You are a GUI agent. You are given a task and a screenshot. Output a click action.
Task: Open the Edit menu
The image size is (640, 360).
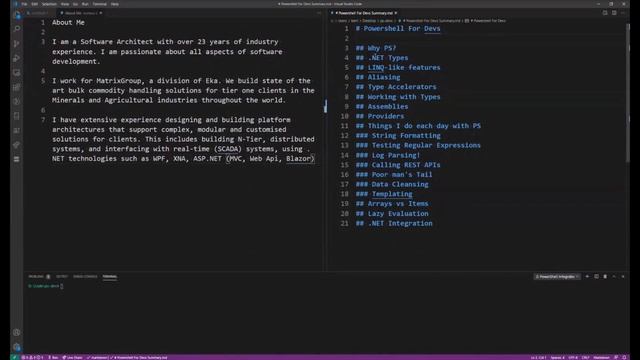point(35,4)
